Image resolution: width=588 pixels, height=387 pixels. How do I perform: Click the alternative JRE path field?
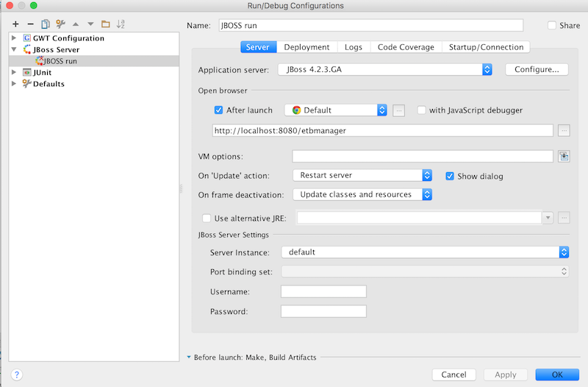[419, 218]
